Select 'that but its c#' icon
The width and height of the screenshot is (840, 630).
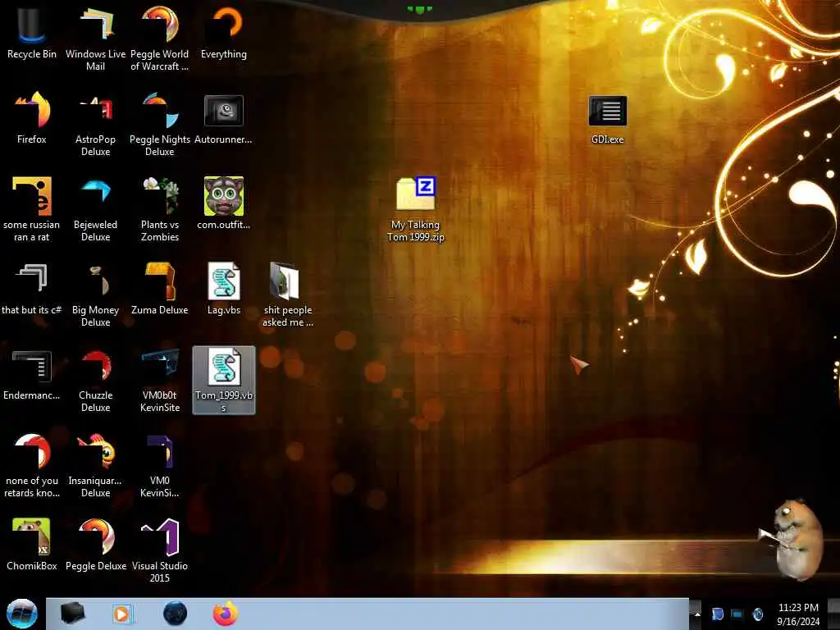click(32, 289)
